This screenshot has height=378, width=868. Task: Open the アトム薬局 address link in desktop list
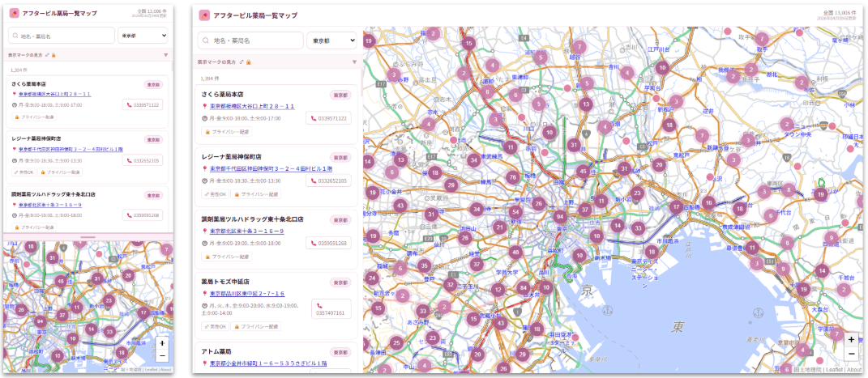(x=268, y=363)
